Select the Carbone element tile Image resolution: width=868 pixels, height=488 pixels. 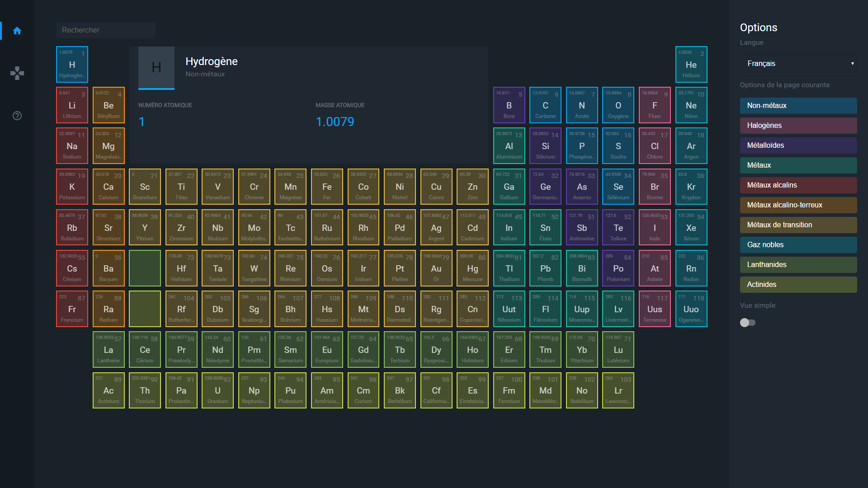pyautogui.click(x=545, y=105)
